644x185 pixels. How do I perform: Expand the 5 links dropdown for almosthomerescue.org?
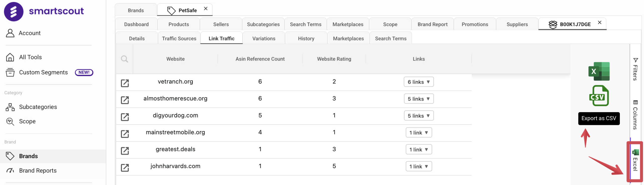tap(419, 99)
